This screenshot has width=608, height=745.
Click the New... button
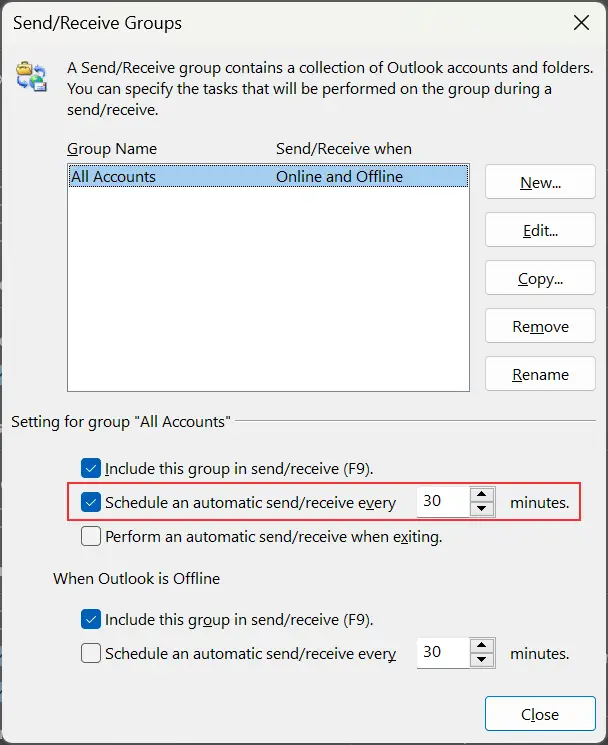tap(540, 183)
